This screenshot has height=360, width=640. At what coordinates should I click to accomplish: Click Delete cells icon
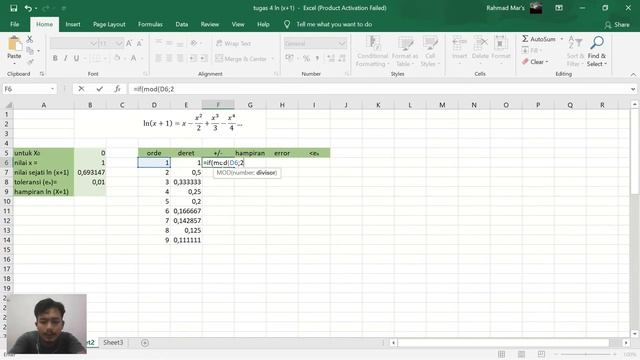pos(480,43)
